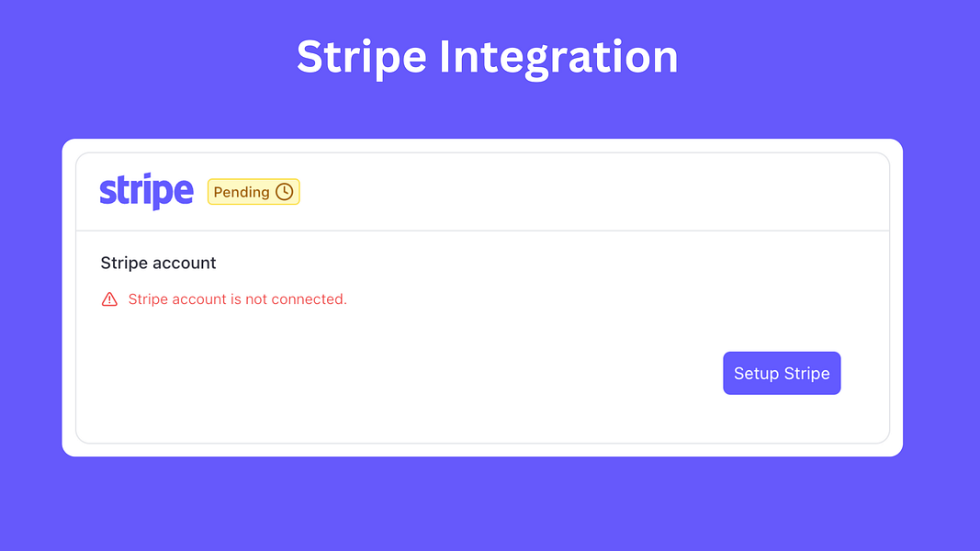Click the pending status clock symbol
This screenshot has width=980, height=551.
[x=285, y=192]
